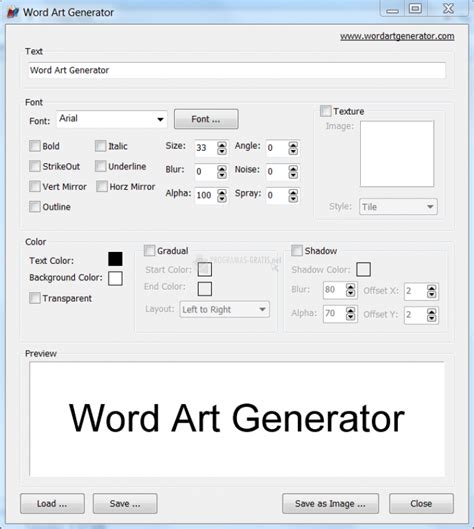Toggle the StrikeOut checkbox
The height and width of the screenshot is (529, 474).
coord(35,166)
